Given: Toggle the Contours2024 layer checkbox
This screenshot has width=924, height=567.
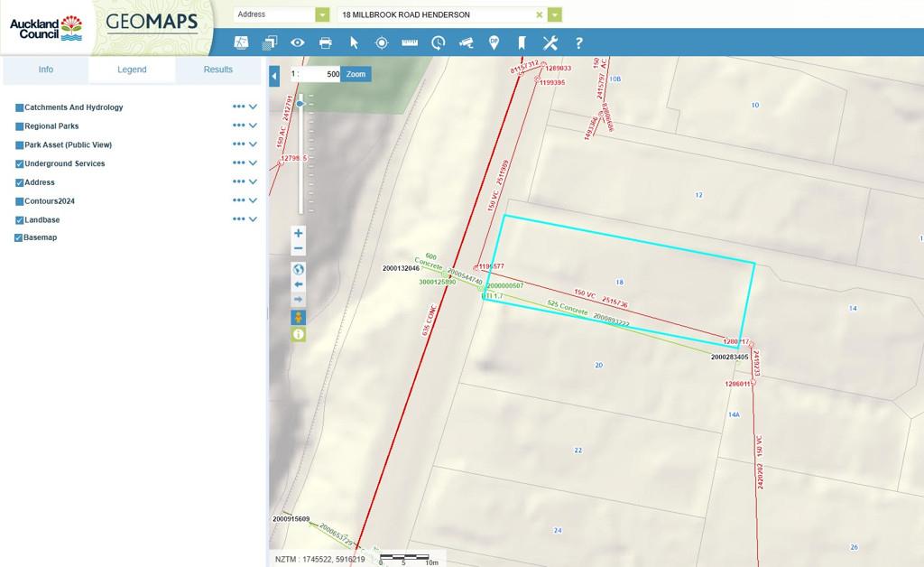Looking at the screenshot, I should pyautogui.click(x=20, y=201).
